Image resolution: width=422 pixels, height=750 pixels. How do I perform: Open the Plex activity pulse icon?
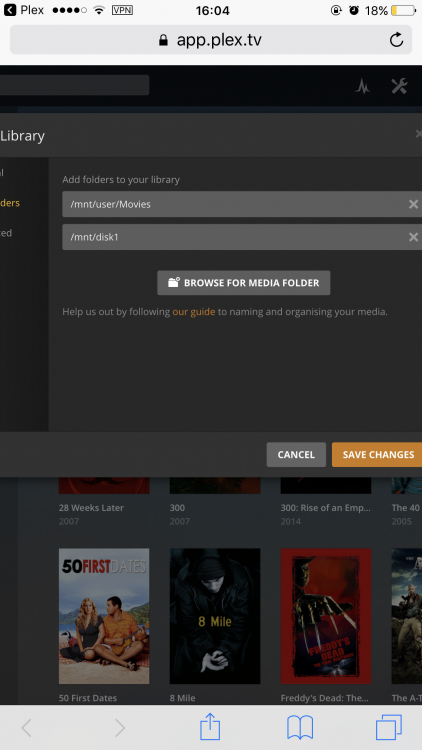362,86
